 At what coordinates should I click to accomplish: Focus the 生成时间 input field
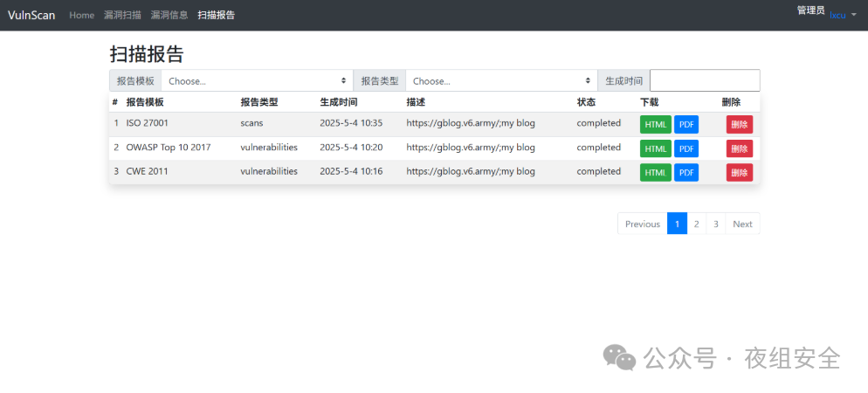[705, 81]
